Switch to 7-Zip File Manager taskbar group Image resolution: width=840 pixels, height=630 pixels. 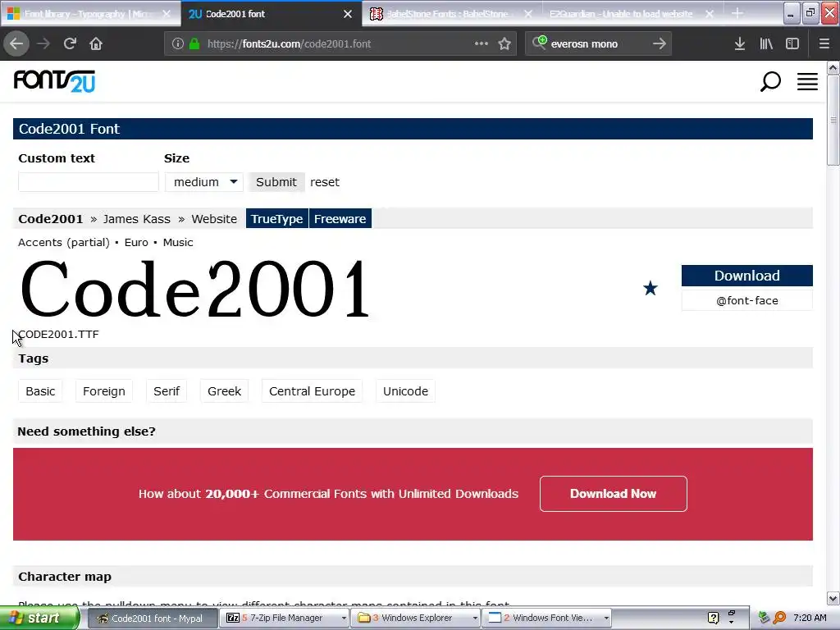pos(282,618)
